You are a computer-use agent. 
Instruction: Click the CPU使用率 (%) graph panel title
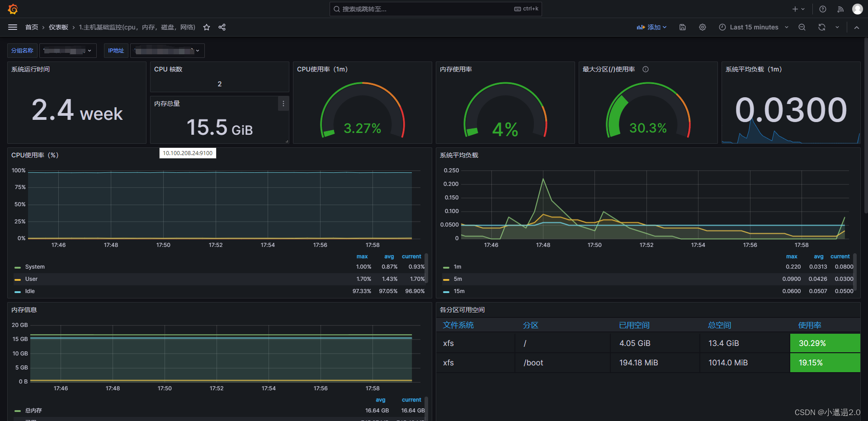(x=35, y=155)
